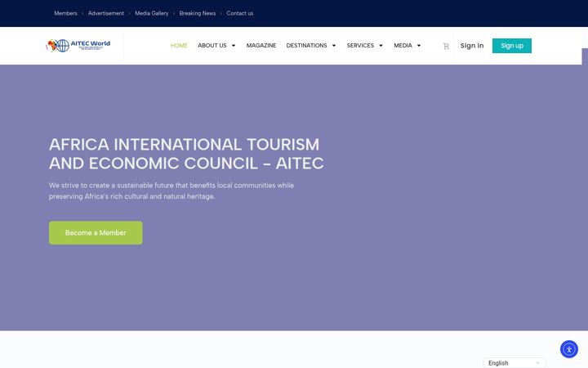588x368 pixels.
Task: Go to the Contact us link
Action: 239,13
